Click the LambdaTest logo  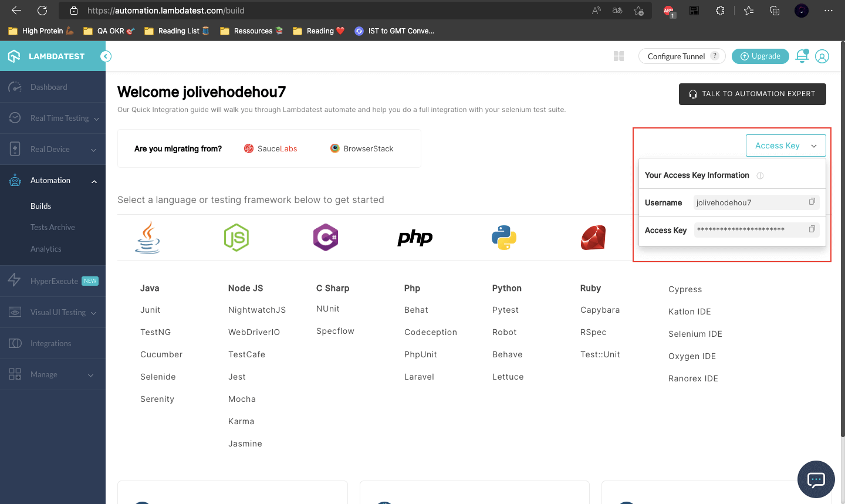point(47,56)
